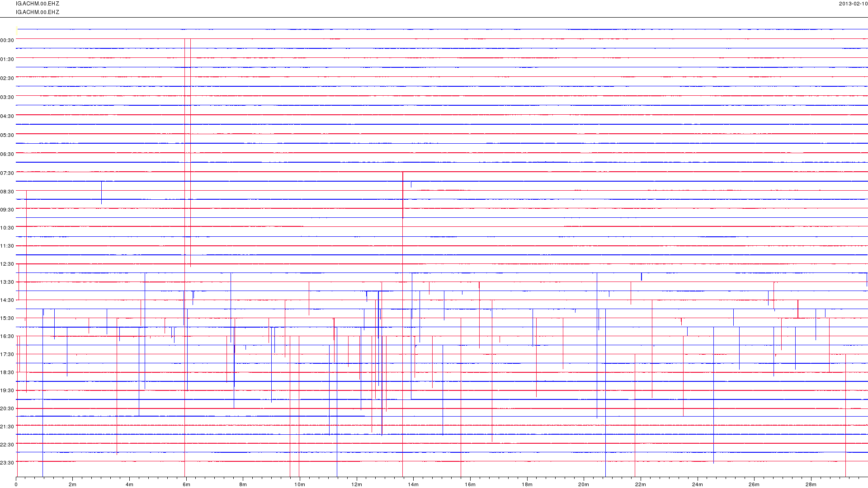The height and width of the screenshot is (488, 868).
Task: Choose the 23:30 row label
Action: 7,463
